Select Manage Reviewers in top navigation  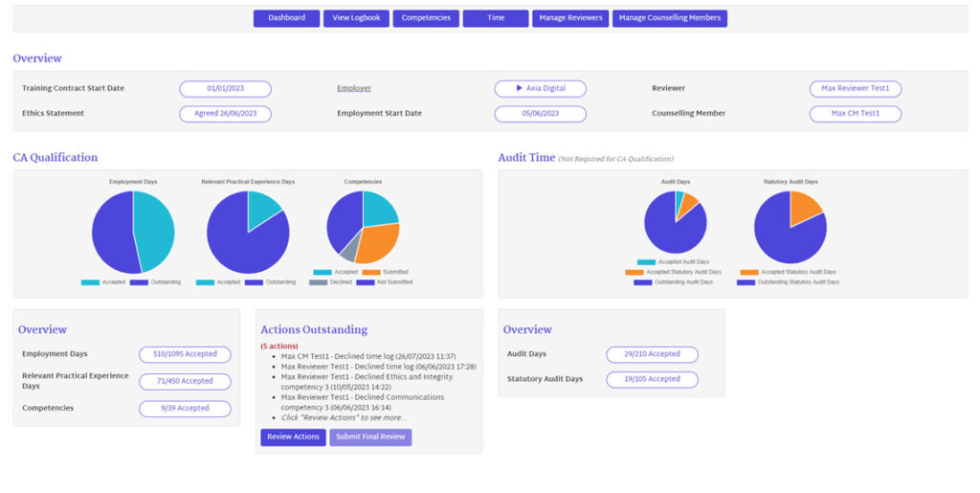pyautogui.click(x=570, y=18)
